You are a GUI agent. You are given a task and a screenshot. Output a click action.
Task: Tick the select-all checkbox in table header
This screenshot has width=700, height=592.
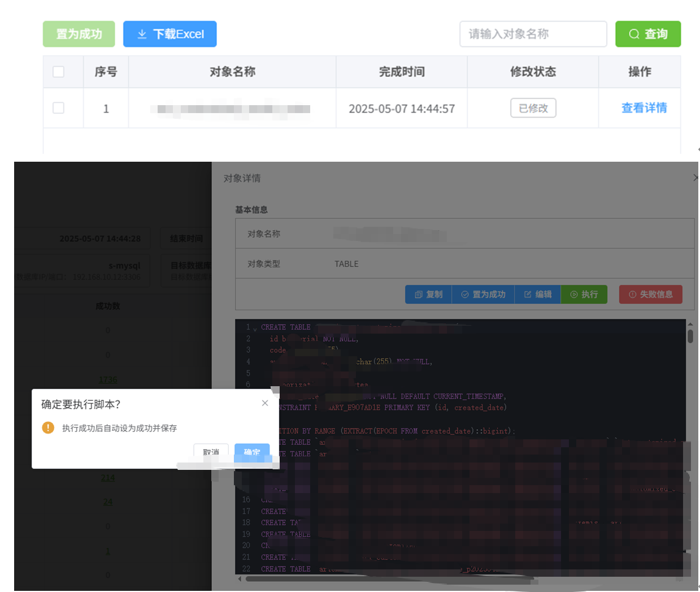(x=58, y=72)
